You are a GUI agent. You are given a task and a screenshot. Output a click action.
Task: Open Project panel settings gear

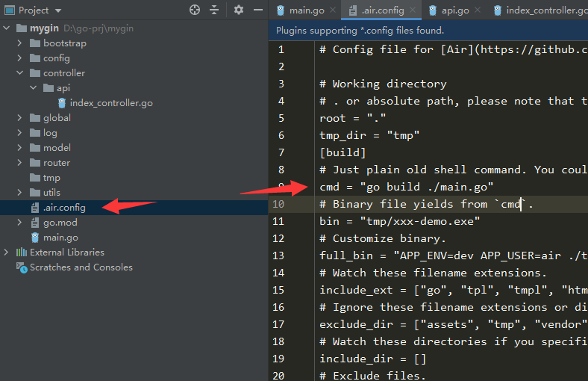[x=239, y=10]
